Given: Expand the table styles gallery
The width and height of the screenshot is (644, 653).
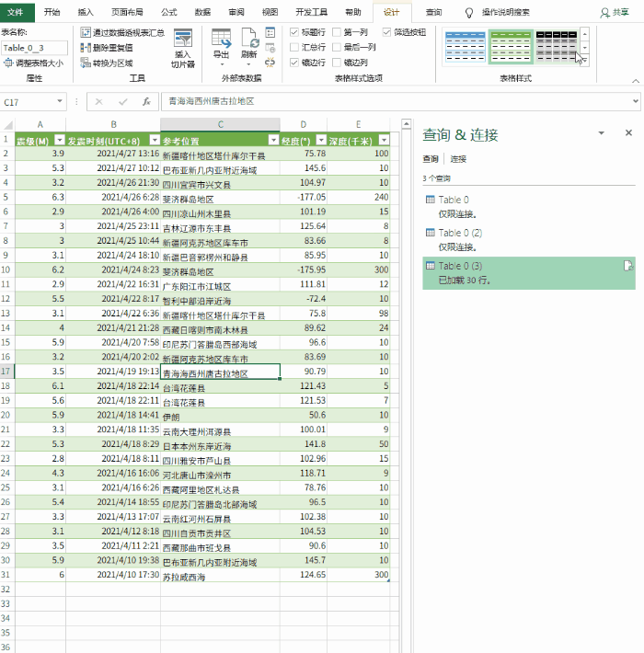Looking at the screenshot, I should pos(585,61).
